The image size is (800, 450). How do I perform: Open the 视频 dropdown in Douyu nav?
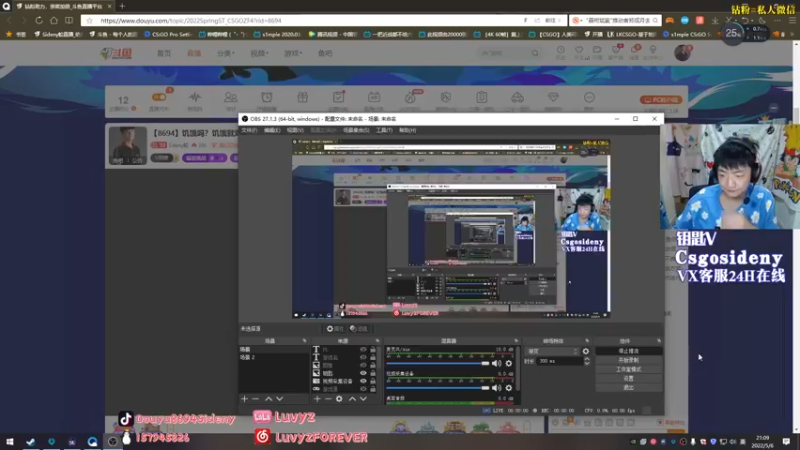tap(259, 53)
